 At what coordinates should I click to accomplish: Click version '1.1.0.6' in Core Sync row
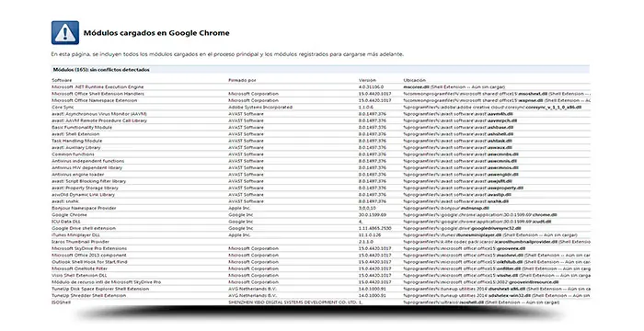click(366, 108)
